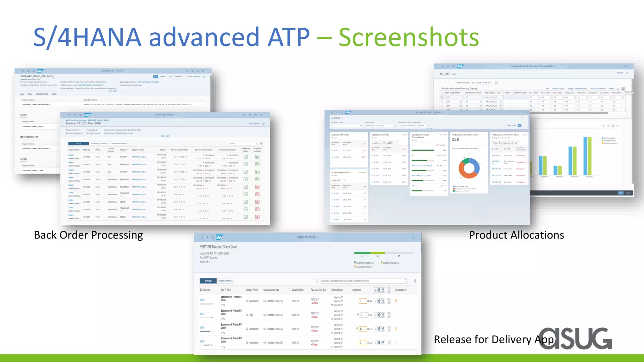Click Upload Data icon in Planning Data toolbar
644x362 pixels.
click(x=623, y=89)
